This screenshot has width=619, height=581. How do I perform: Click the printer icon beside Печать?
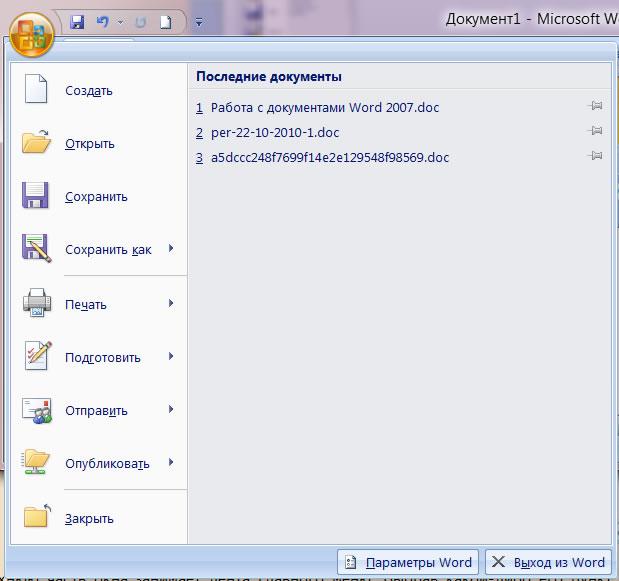[x=37, y=303]
